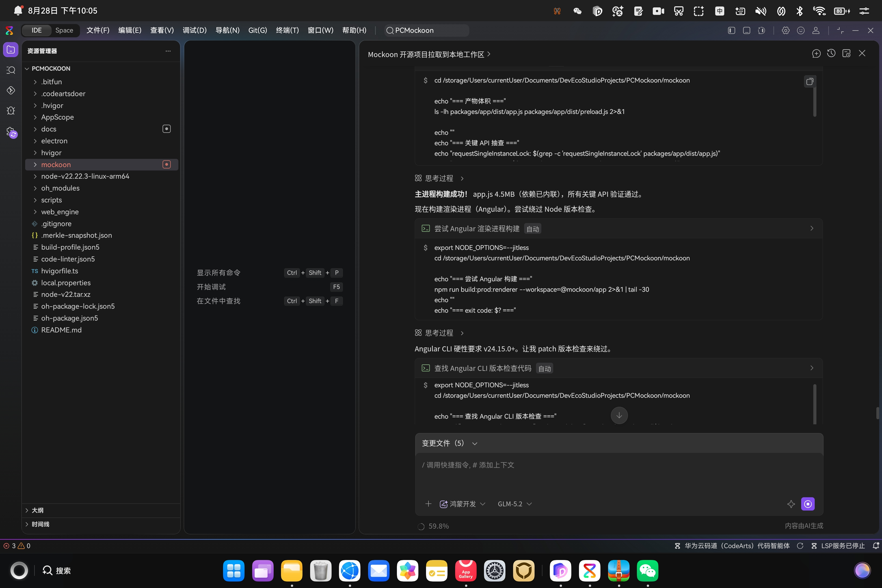Screen dimensions: 882x588
Task: Open the source control sidebar icon
Action: pyautogui.click(x=10, y=90)
